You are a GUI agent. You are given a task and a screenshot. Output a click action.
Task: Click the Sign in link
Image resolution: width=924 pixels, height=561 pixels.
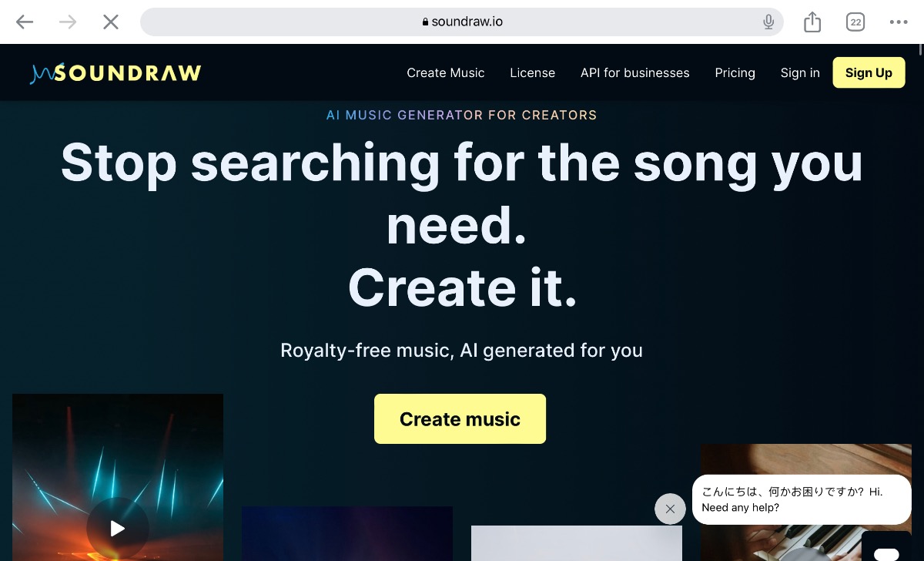[x=800, y=72]
